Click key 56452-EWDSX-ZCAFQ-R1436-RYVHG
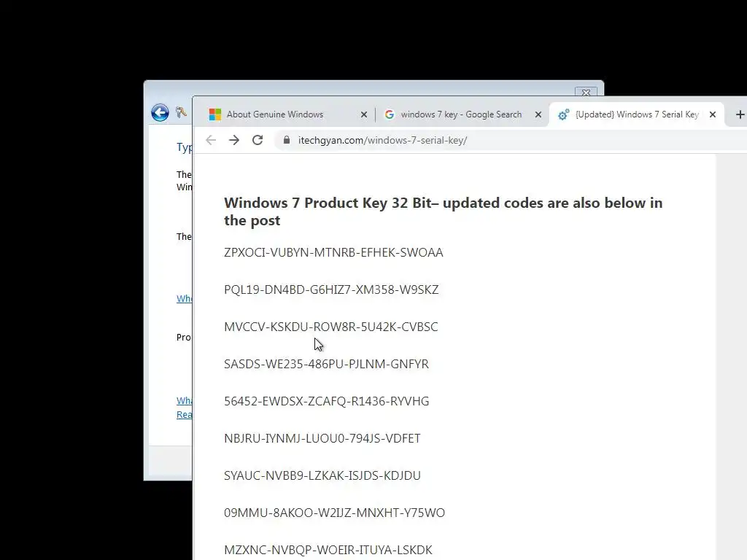 tap(326, 401)
